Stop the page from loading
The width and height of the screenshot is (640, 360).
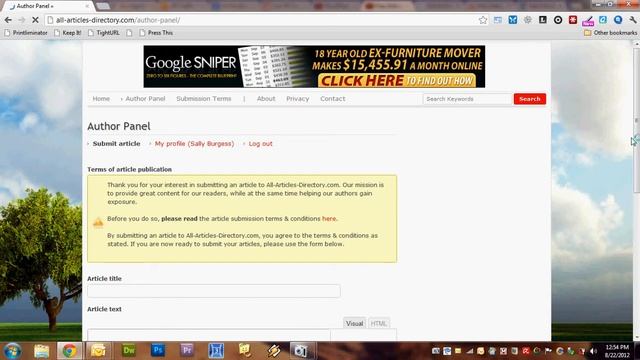(35, 20)
